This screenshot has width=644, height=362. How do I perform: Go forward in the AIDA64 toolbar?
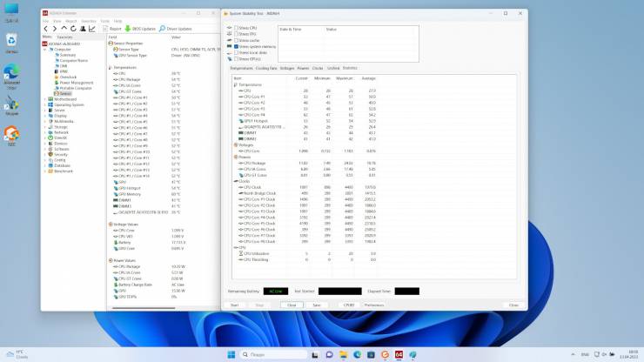click(55, 29)
